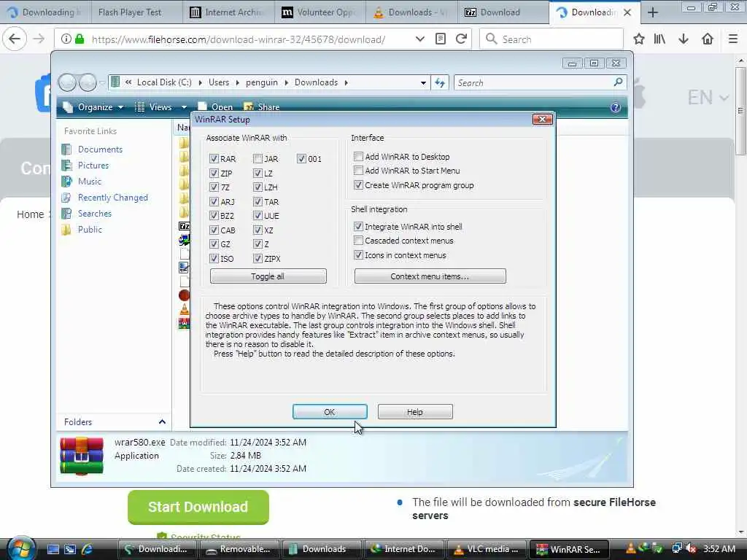Select Users in the Explorer breadcrumb
Viewport: 747px width, 560px height.
[x=219, y=82]
